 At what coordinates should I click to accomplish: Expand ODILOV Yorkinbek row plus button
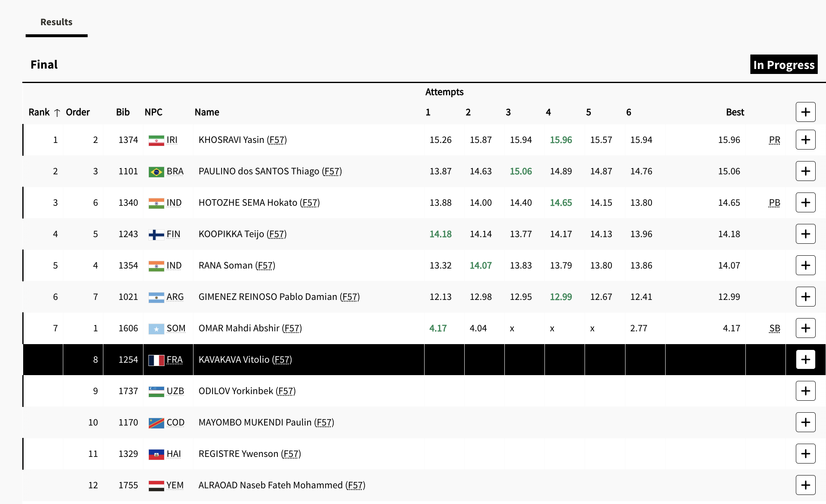point(805,391)
